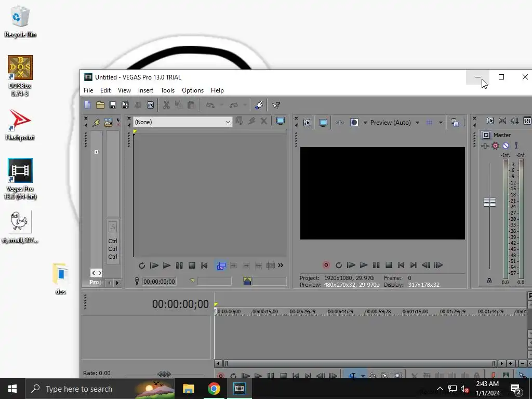Toggle the Master fader channel lock
The image size is (532, 399).
coord(489,281)
